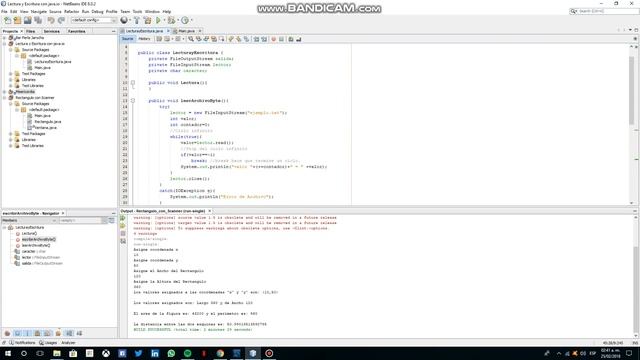640x360 pixels.
Task: Switch to the Services tab
Action: coord(51,31)
